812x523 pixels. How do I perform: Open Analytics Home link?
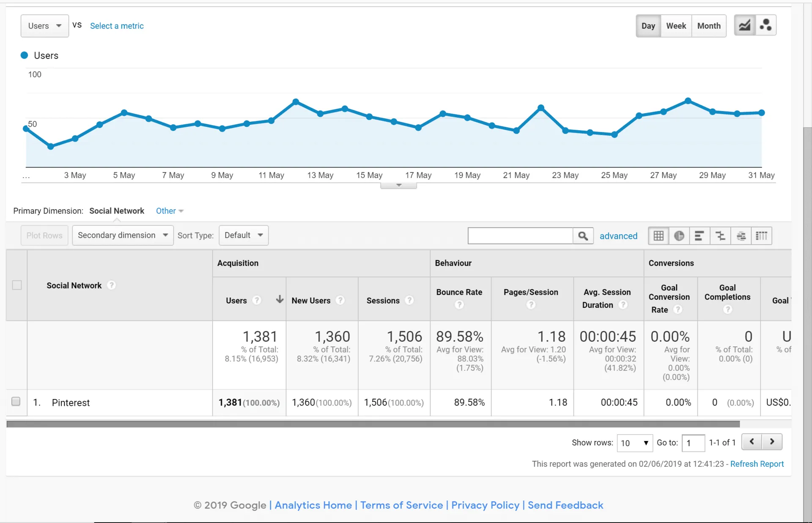click(x=313, y=505)
